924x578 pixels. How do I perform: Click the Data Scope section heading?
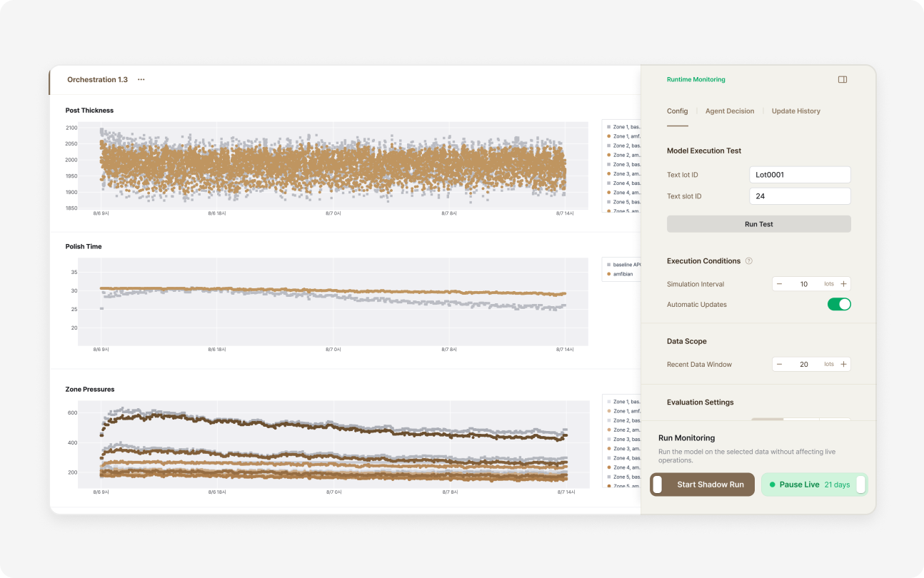[x=687, y=341]
